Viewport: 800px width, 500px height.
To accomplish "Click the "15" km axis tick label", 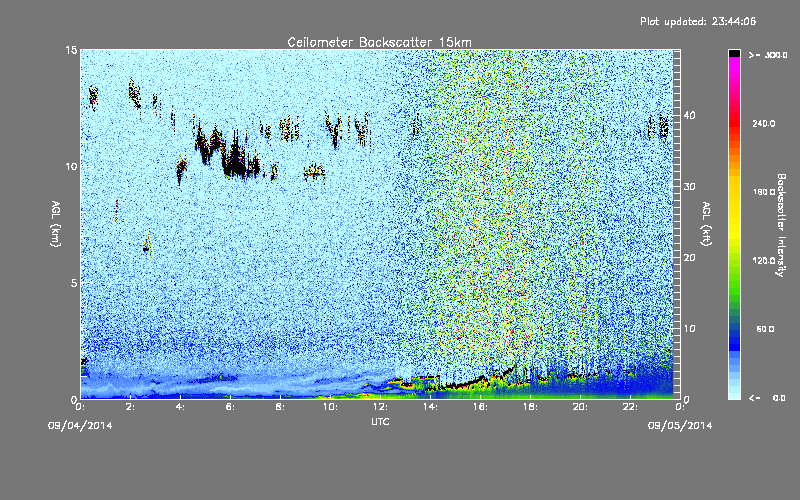I will click(x=71, y=50).
